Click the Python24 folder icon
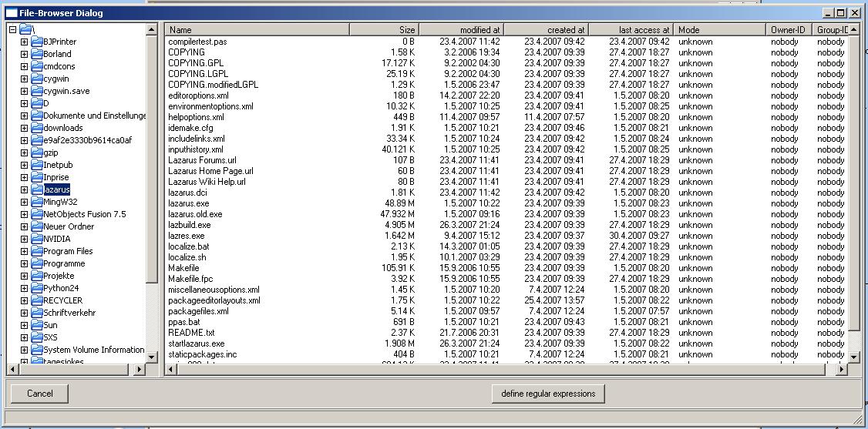The height and width of the screenshot is (429, 868). point(37,288)
